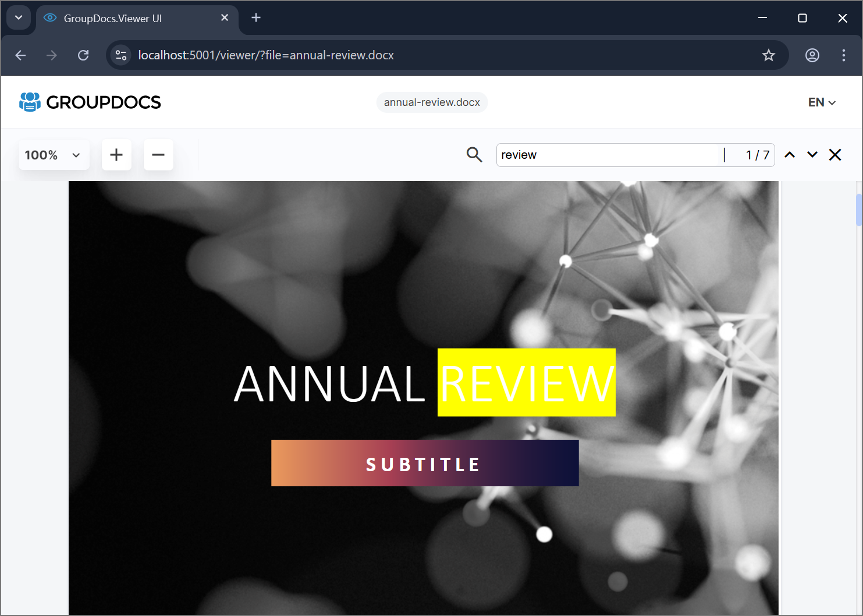The height and width of the screenshot is (616, 863).
Task: Open the browser profile menu
Action: point(812,55)
